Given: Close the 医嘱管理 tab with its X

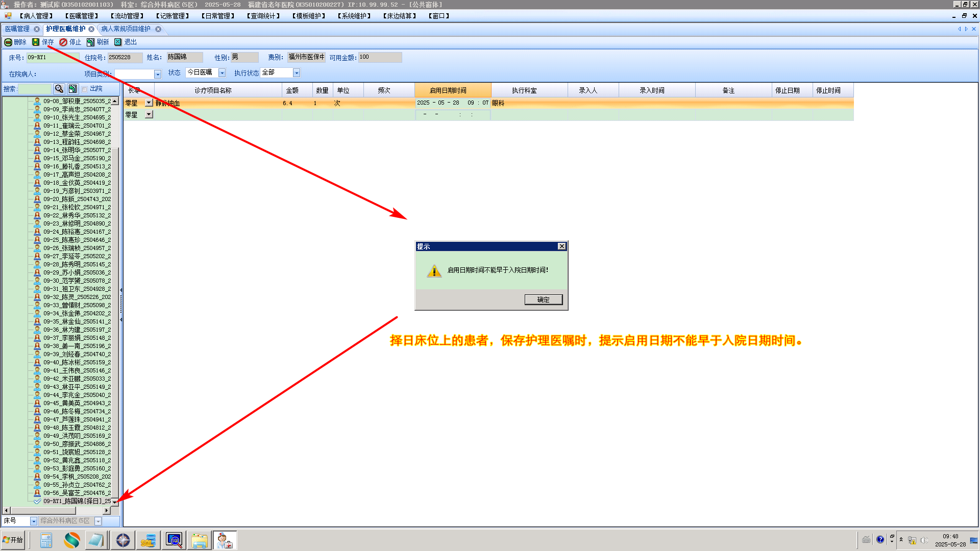Looking at the screenshot, I should (x=37, y=29).
